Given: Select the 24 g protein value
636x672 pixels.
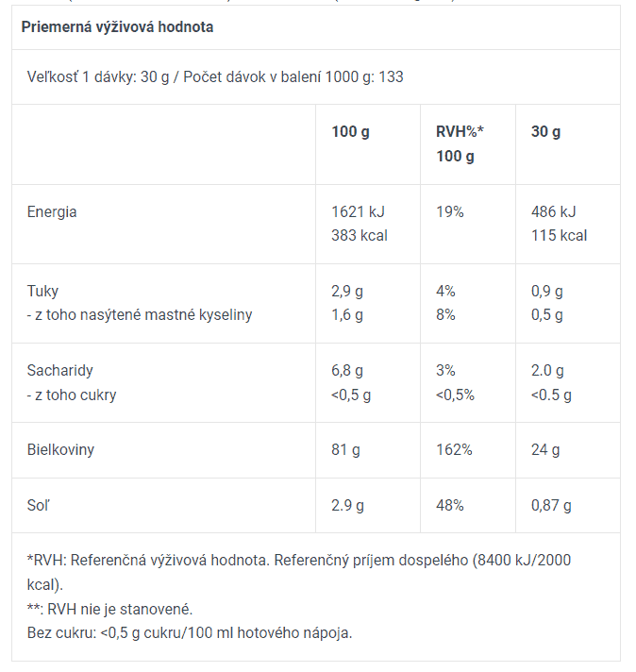Looking at the screenshot, I should coord(545,449).
